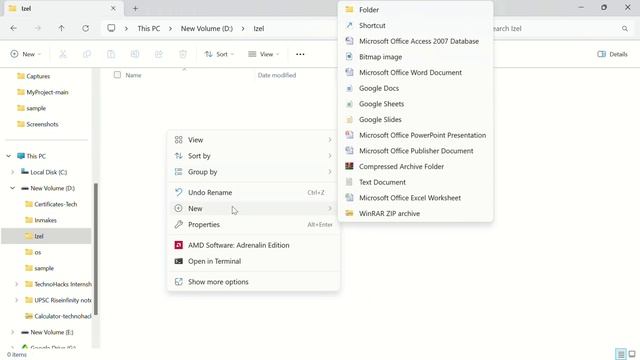Open the Details pane
Image resolution: width=640 pixels, height=360 pixels.
[x=612, y=54]
